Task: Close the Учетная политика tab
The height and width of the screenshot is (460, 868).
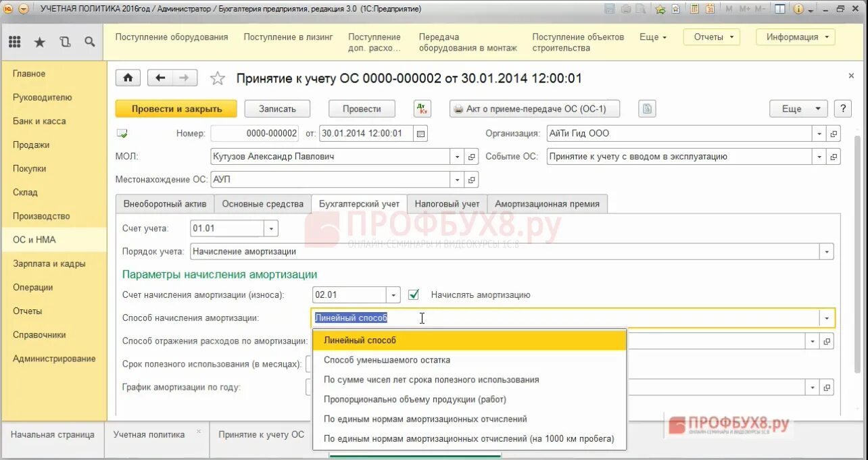Action: tap(199, 431)
